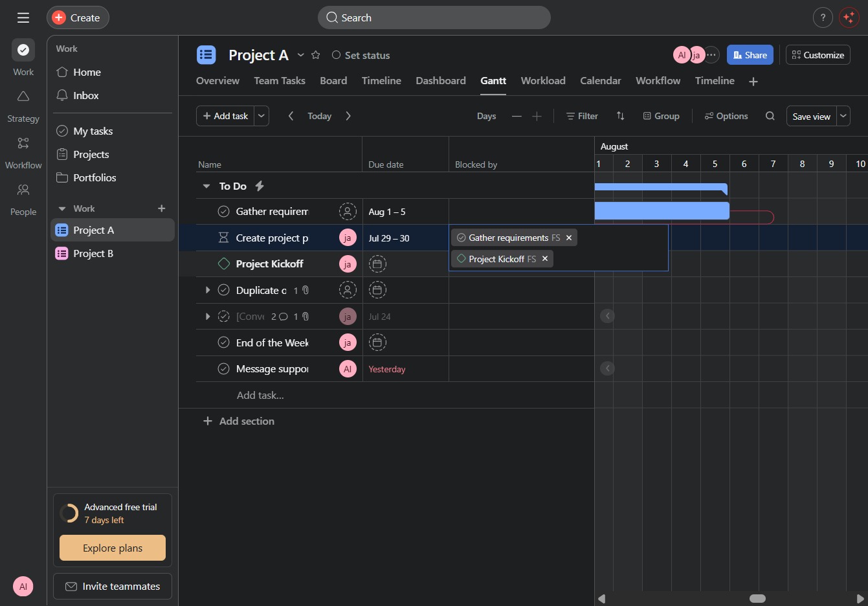868x606 pixels.
Task: Click the Set status circle
Action: tap(336, 55)
